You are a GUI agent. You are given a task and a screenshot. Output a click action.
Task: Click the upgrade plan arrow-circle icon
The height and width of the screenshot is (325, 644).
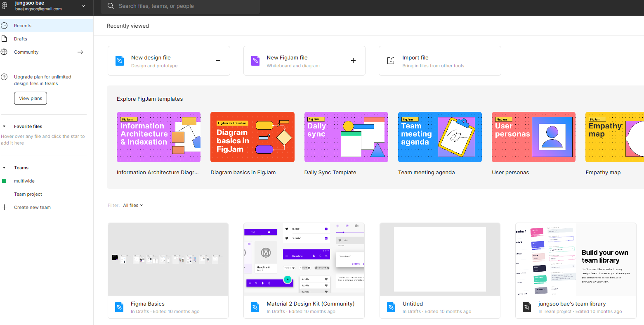(x=4, y=77)
